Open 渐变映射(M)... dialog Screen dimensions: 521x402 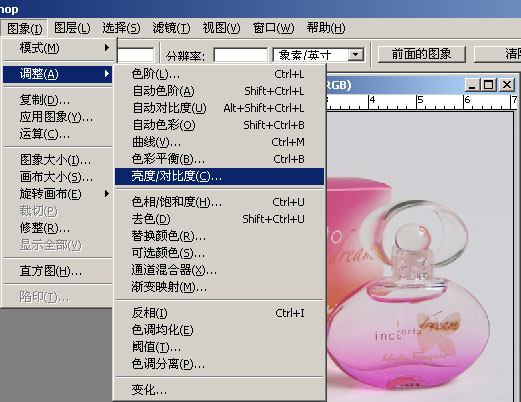[219, 287]
